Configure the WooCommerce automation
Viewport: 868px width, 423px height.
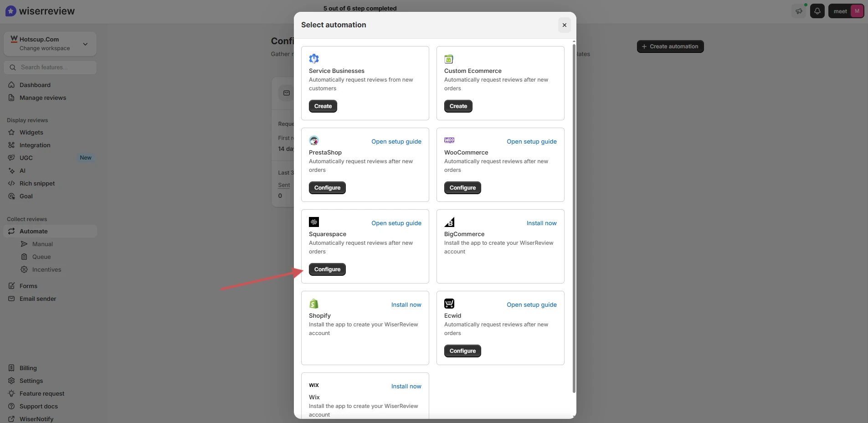coord(462,188)
